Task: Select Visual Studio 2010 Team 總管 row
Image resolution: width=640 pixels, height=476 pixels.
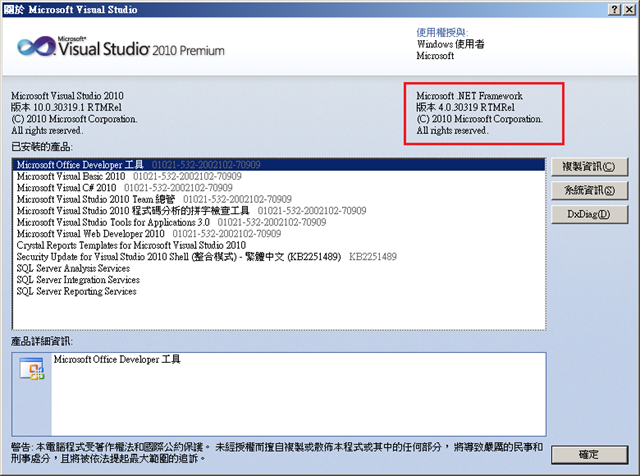Action: coord(279,199)
